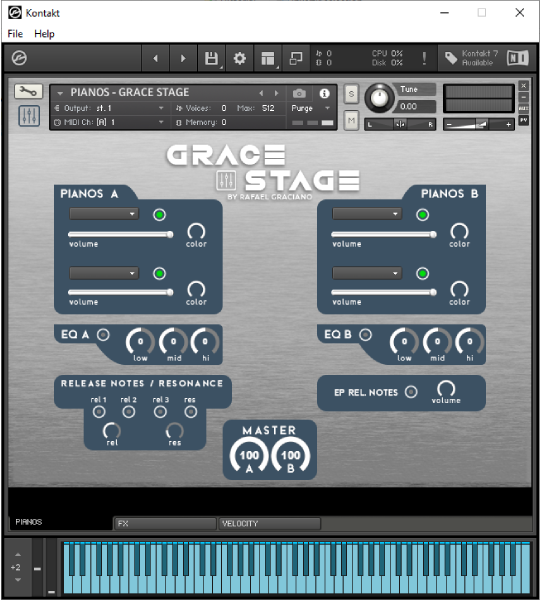Expand instrument name dropdown triangle

(60, 93)
